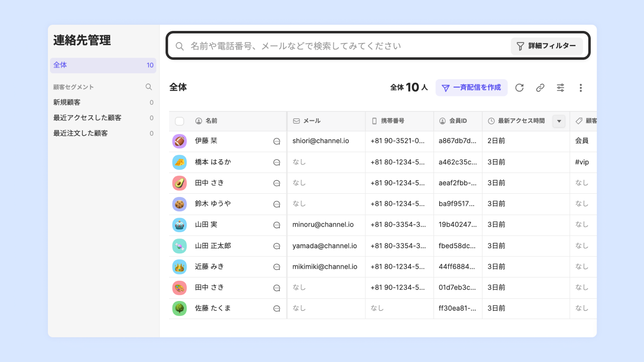The image size is (644, 362).
Task: Click the shiori@channel.io email cell
Action: point(321,141)
